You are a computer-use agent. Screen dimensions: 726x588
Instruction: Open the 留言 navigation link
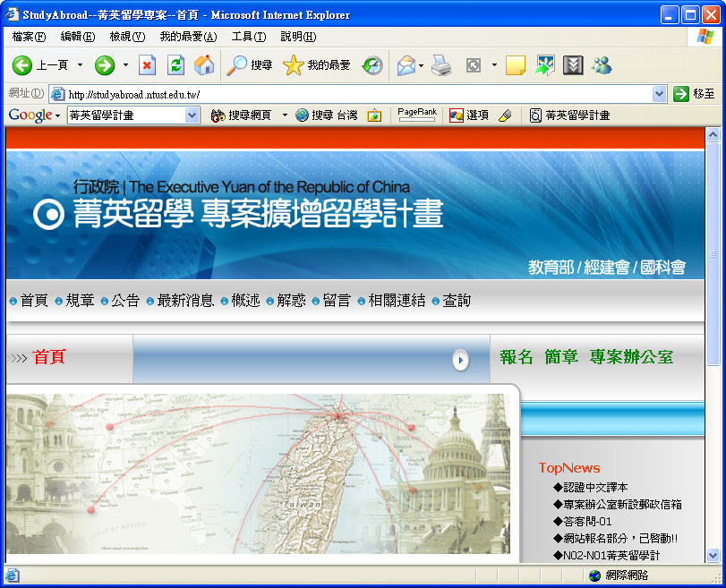(337, 301)
